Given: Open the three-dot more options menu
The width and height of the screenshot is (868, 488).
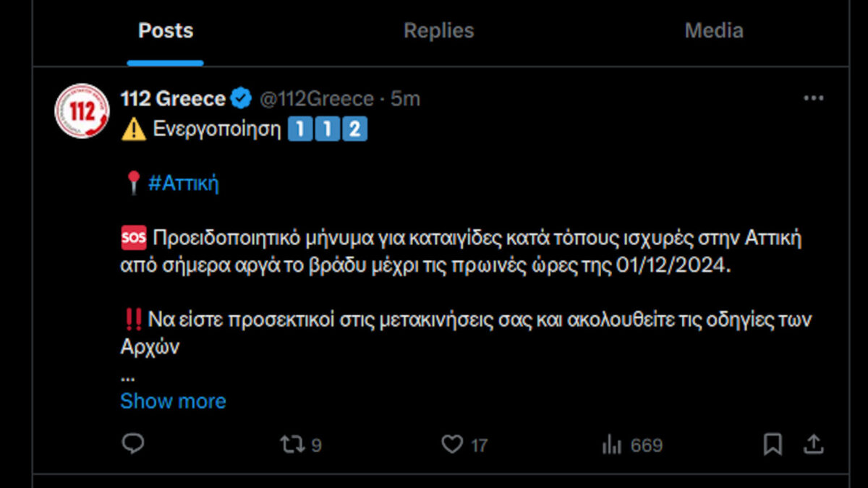Looking at the screenshot, I should (813, 99).
